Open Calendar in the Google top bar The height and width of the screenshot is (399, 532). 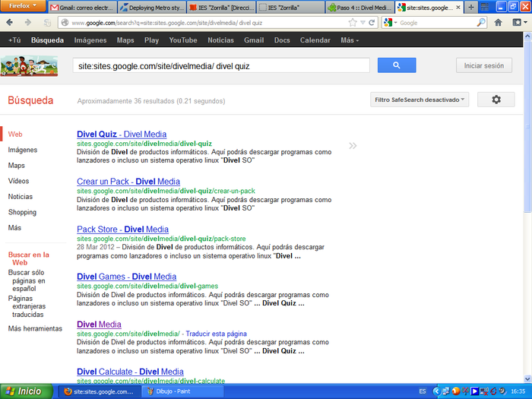315,40
